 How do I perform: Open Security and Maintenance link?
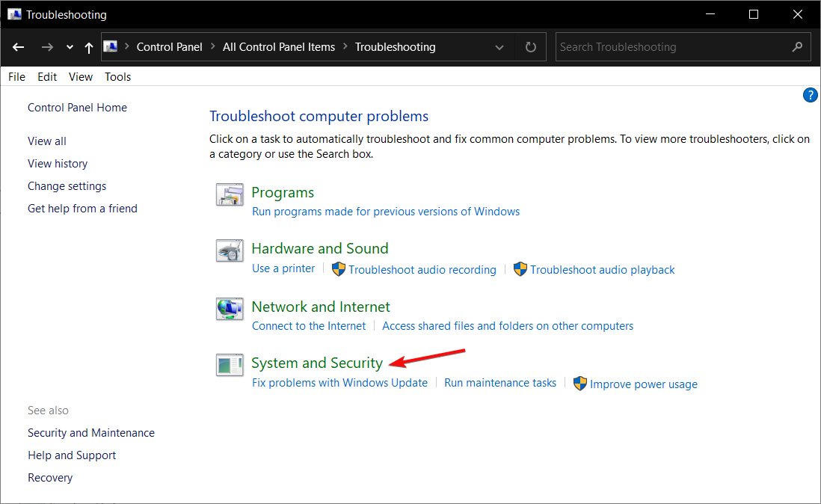click(91, 433)
